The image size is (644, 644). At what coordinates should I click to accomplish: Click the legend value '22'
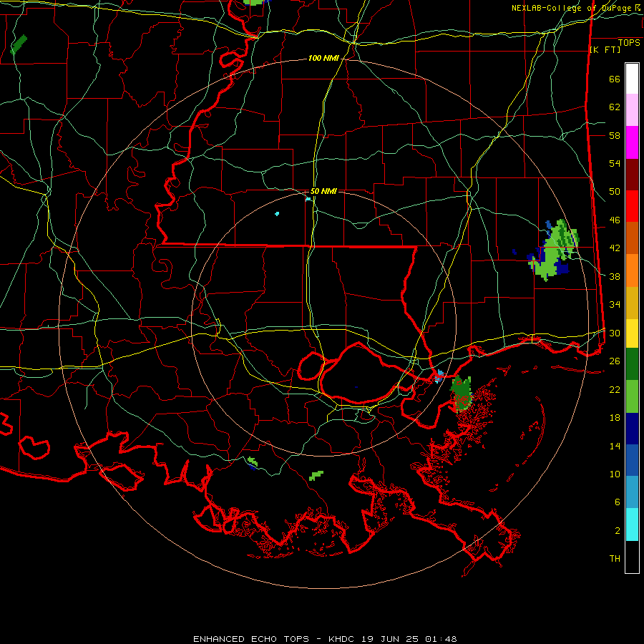[x=615, y=389]
